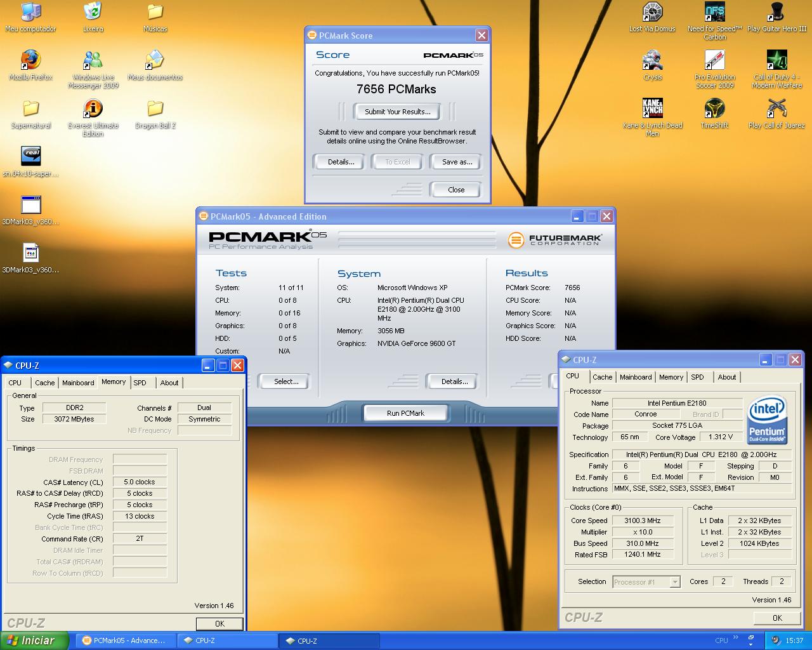Click the Core Voltage 1.312 V value
812x650 pixels.
pyautogui.click(x=721, y=437)
